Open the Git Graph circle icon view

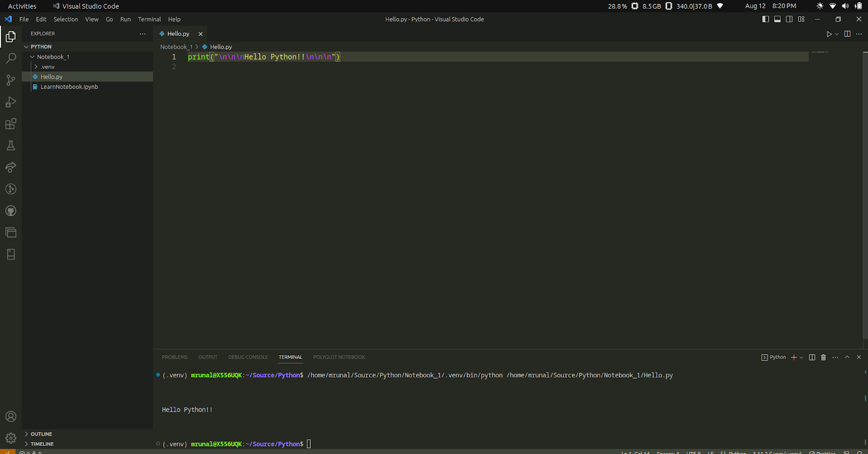(11, 189)
